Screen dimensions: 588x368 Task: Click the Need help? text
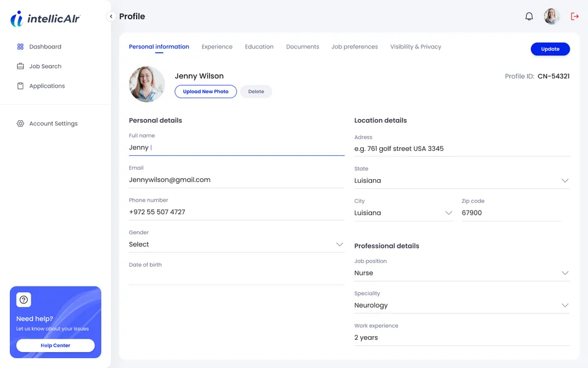click(x=34, y=319)
